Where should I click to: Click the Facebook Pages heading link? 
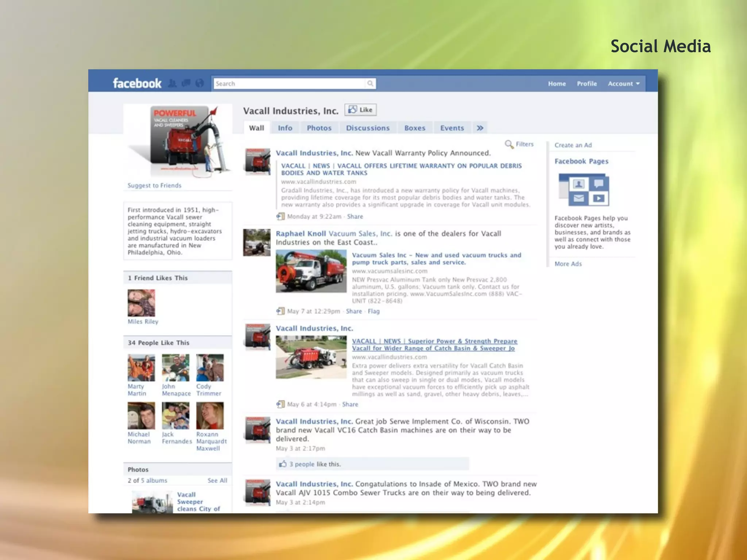(x=581, y=161)
